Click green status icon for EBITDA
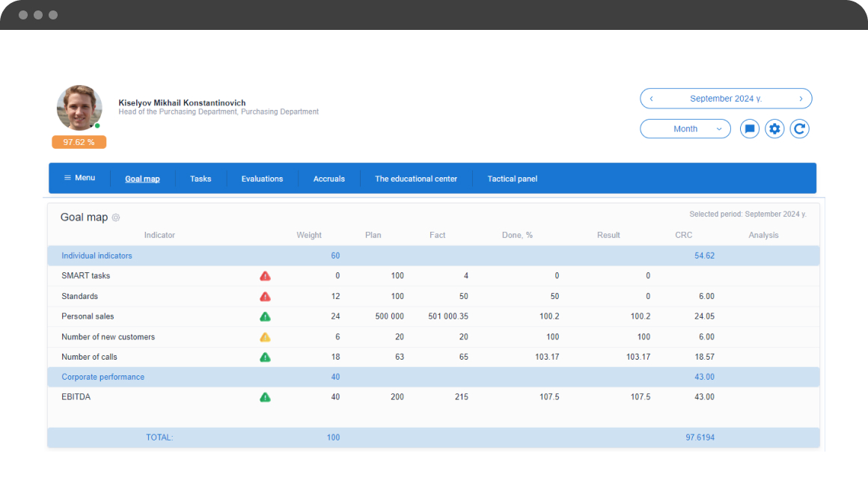 (x=265, y=397)
